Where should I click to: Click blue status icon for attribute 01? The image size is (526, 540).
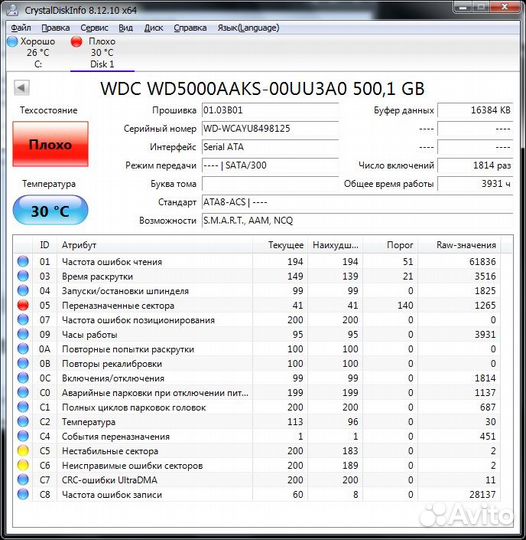(23, 261)
